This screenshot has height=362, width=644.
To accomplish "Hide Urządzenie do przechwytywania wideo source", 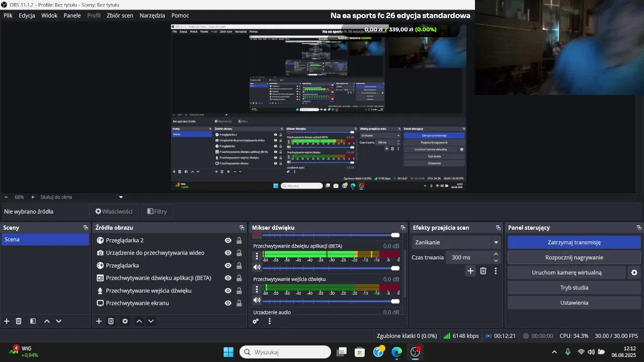I will click(x=228, y=253).
